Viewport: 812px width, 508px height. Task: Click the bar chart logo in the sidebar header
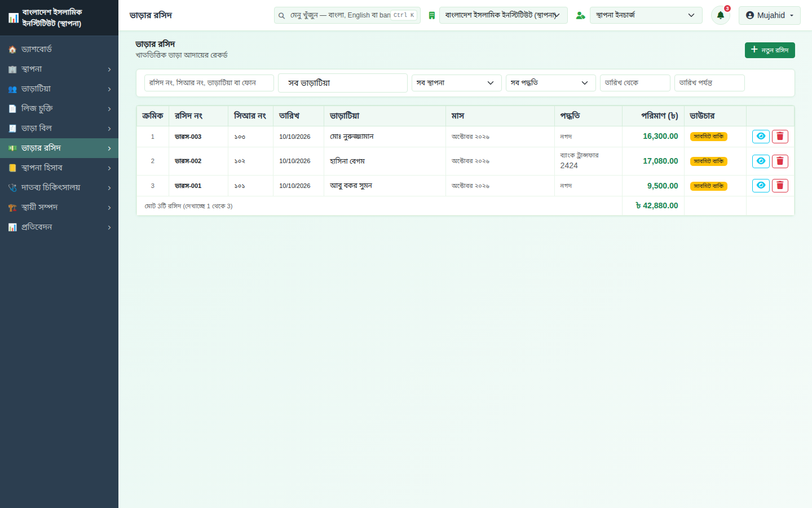(x=14, y=18)
